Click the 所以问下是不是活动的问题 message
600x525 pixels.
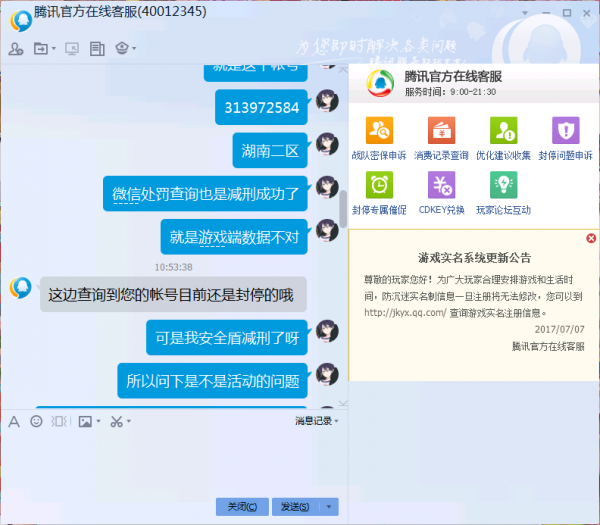click(213, 381)
